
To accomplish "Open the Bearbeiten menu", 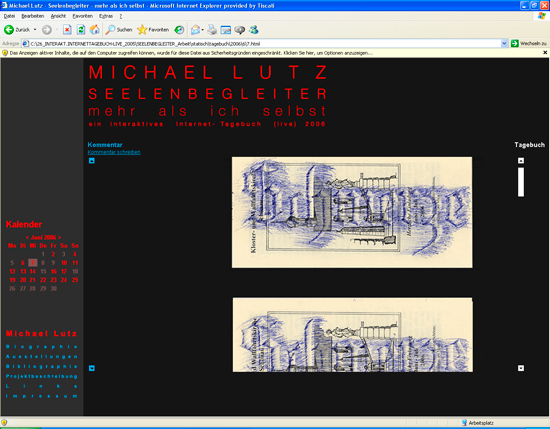I will pyautogui.click(x=33, y=16).
